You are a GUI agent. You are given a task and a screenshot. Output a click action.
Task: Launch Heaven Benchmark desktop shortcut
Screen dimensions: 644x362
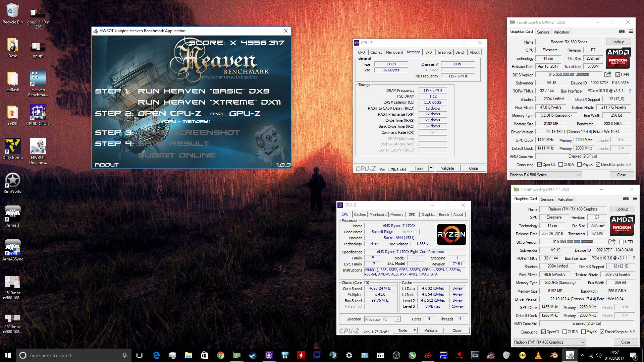point(38,84)
